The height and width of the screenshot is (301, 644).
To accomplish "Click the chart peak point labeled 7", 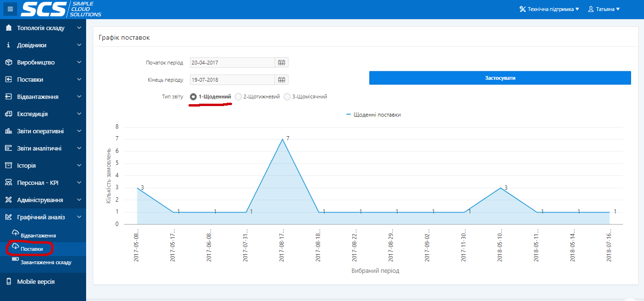I will tap(282, 139).
